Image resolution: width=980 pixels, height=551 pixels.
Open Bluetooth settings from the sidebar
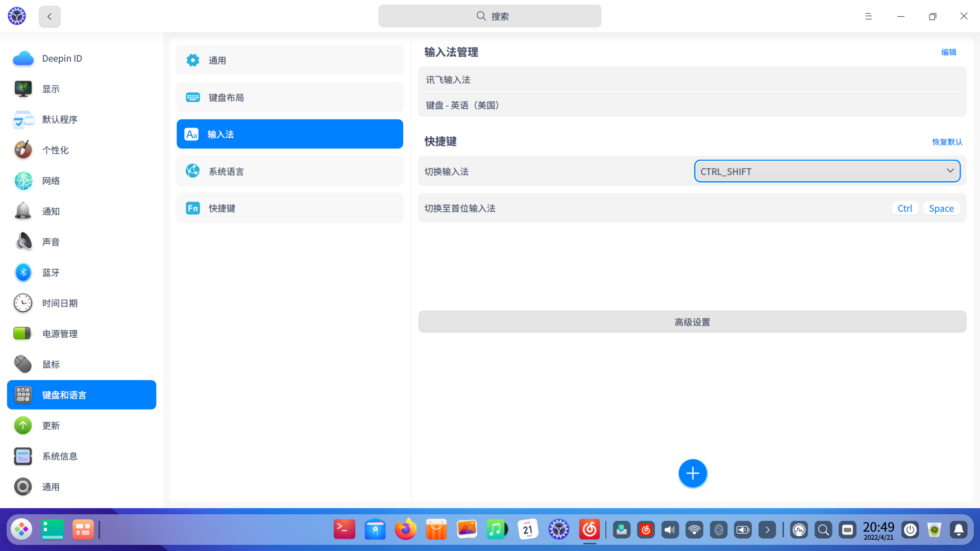[x=51, y=272]
